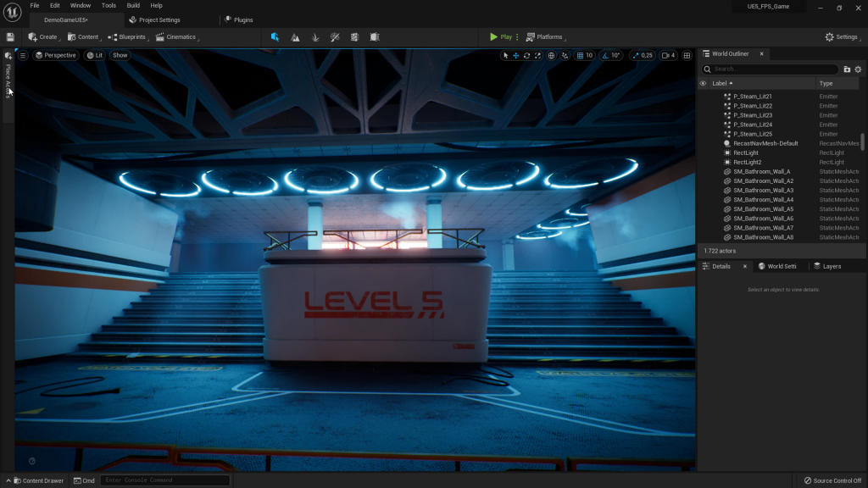Toggle rotation snapping angle icon
The height and width of the screenshot is (488, 868).
(605, 55)
